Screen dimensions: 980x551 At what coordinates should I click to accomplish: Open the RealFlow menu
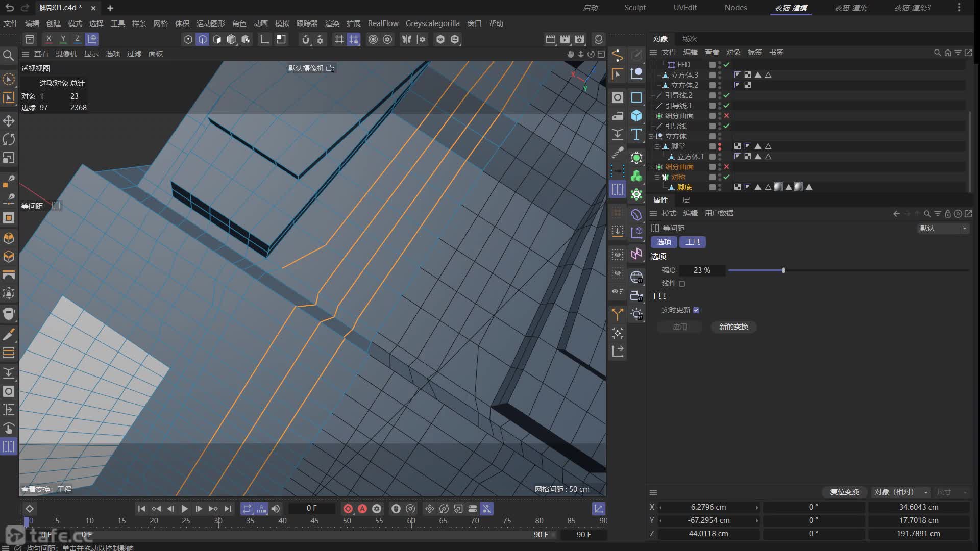(x=383, y=23)
